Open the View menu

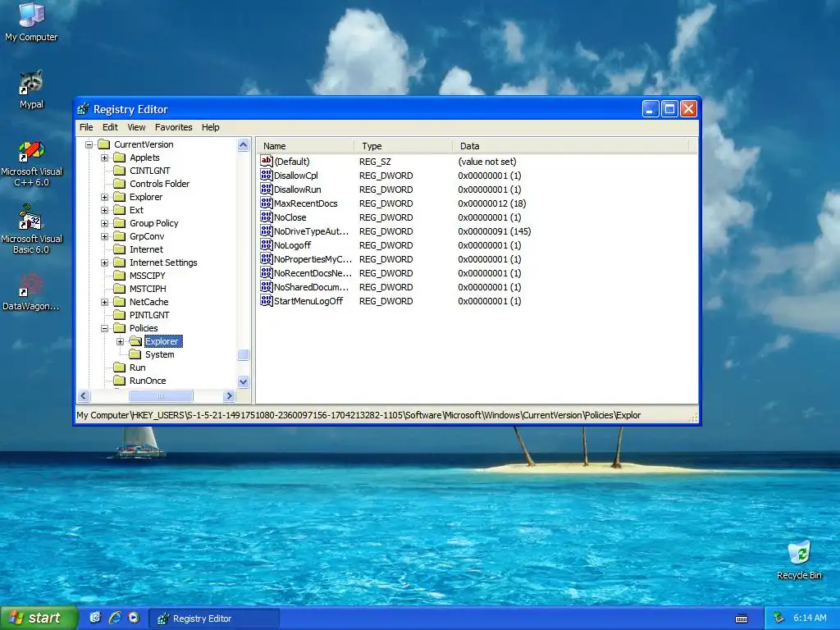click(x=136, y=127)
